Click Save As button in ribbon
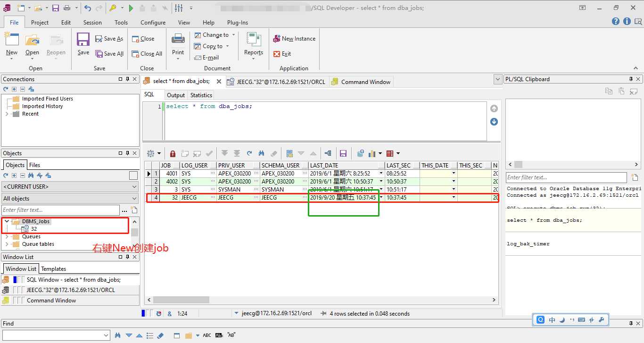This screenshot has width=644, height=343. click(x=109, y=39)
